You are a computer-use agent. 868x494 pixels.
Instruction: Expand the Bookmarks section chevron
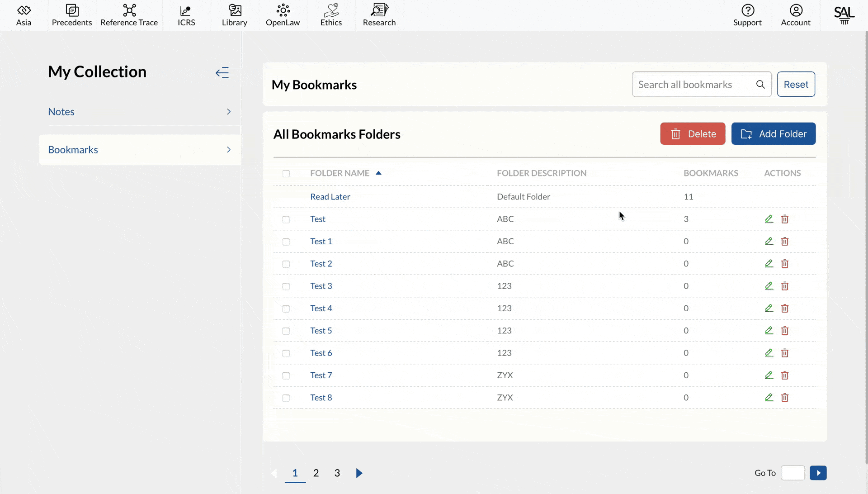tap(229, 150)
